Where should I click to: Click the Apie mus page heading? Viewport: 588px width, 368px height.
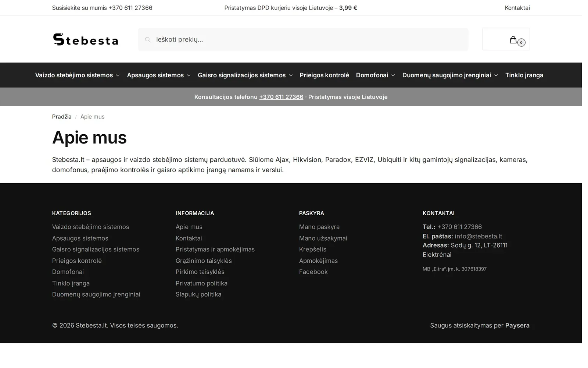coord(89,137)
